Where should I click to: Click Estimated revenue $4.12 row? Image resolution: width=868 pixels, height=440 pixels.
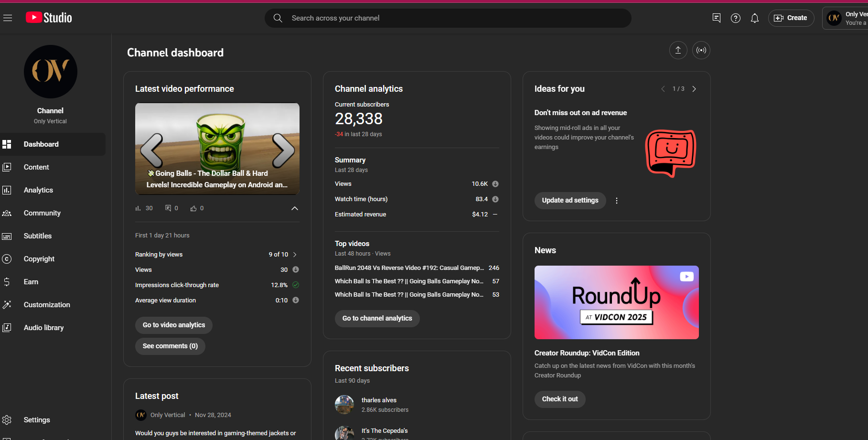point(417,215)
